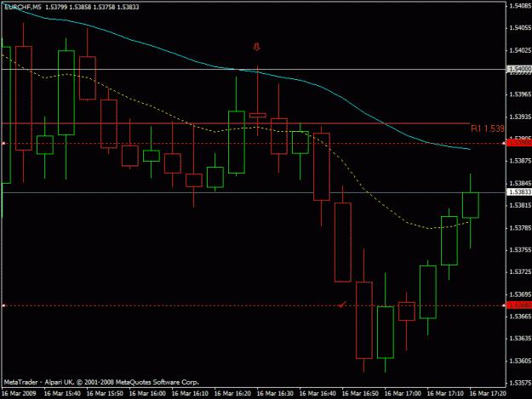Click the 16 Mar 16:00 time label
The height and width of the screenshot is (399, 532).
tap(147, 394)
